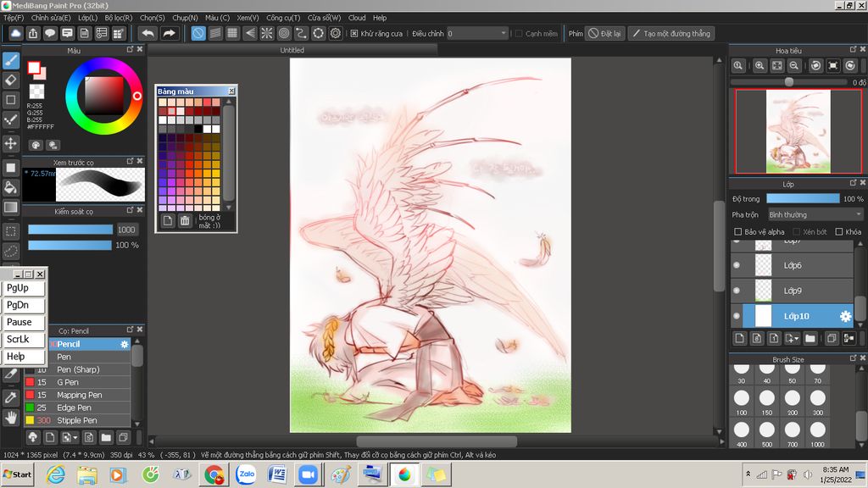Screen dimensions: 868x488
Task: Click the zoom out icon in Navigator
Action: 793,65
